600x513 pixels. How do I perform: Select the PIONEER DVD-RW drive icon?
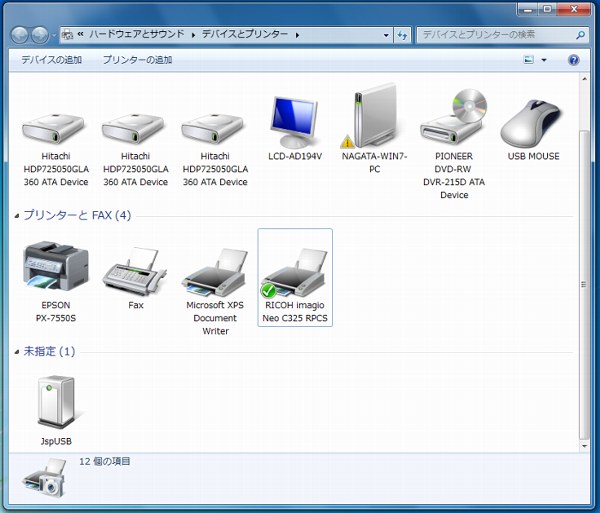point(454,117)
